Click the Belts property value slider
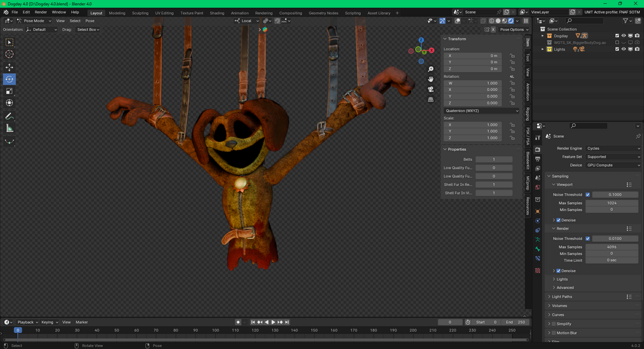Image resolution: width=644 pixels, height=349 pixels. 493,160
